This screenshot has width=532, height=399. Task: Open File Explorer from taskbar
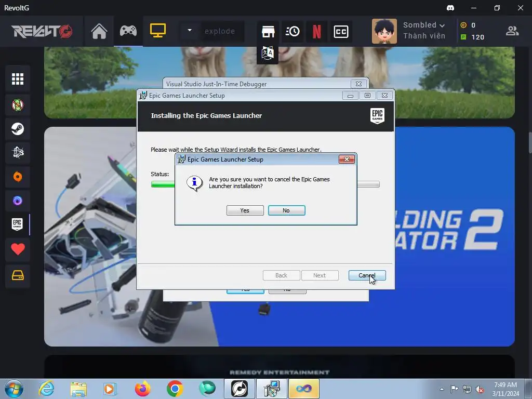click(x=78, y=389)
